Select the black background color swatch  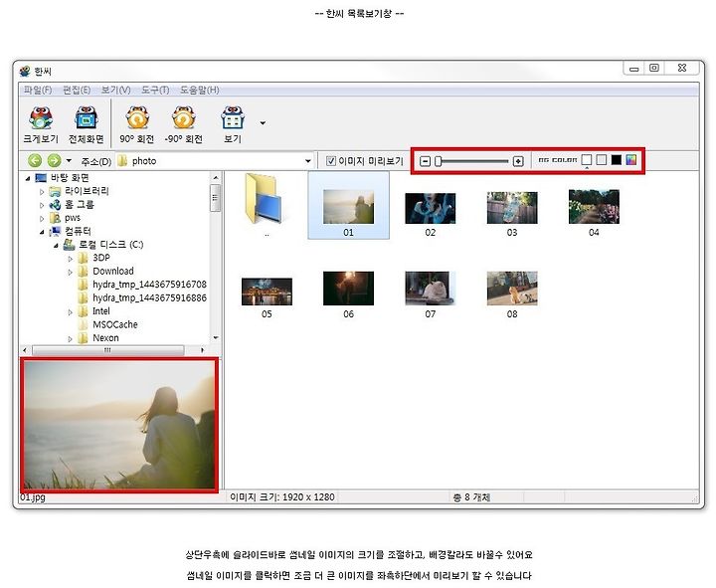(616, 159)
